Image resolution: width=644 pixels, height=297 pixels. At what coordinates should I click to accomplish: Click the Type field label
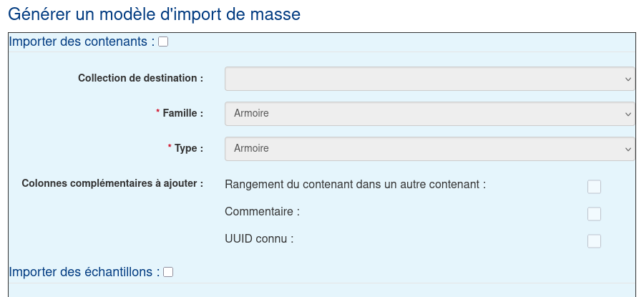pyautogui.click(x=189, y=148)
